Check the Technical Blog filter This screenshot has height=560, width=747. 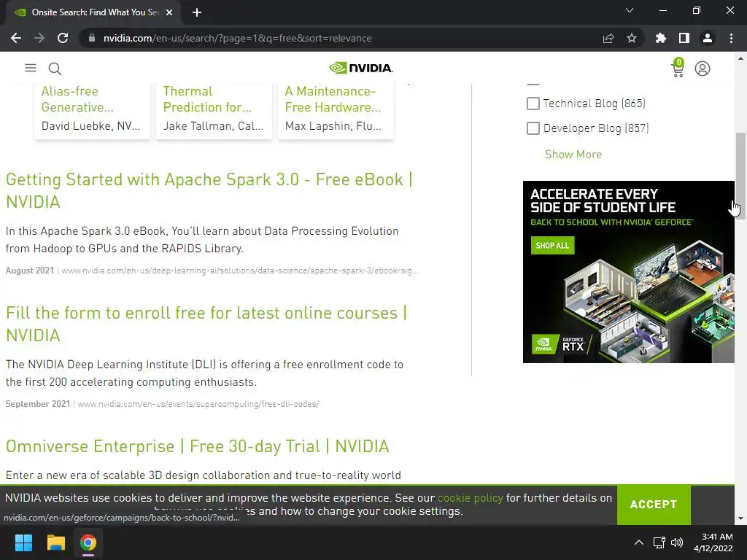pos(533,104)
